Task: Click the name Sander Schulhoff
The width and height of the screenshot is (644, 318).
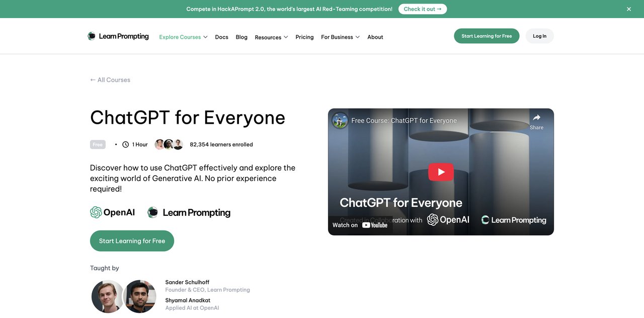Action: click(x=187, y=282)
